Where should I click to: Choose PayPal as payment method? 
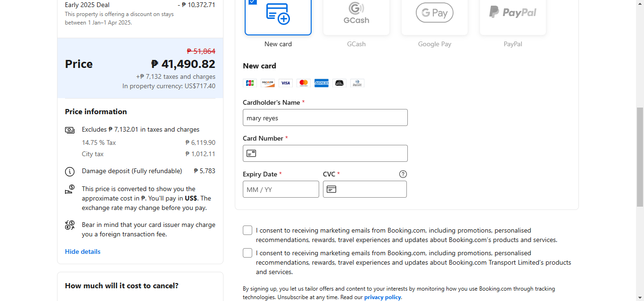513,17
